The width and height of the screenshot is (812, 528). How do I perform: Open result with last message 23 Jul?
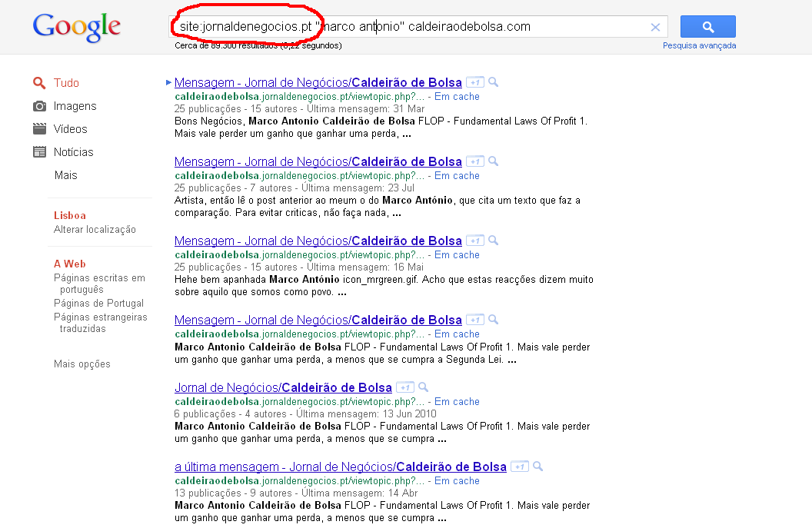click(x=318, y=161)
